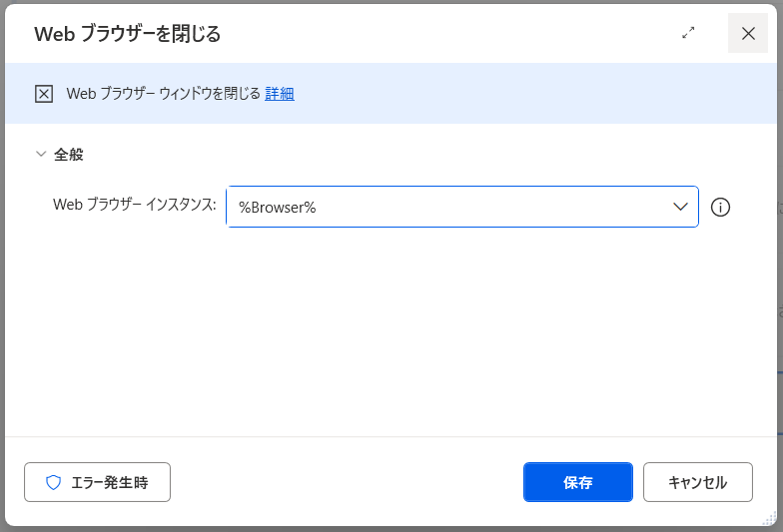This screenshot has width=783, height=532.
Task: Open the エラー発生時 settings button
Action: click(x=97, y=482)
